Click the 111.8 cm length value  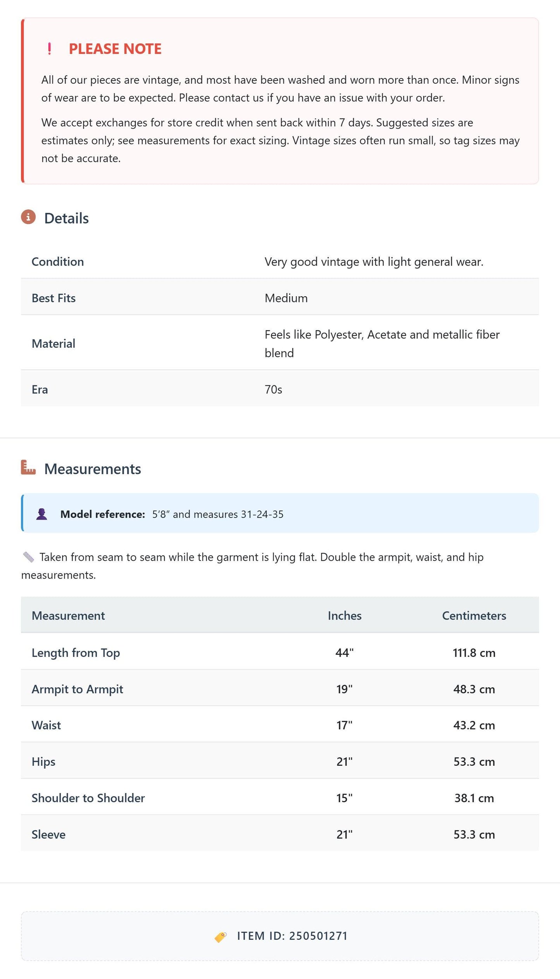point(474,653)
